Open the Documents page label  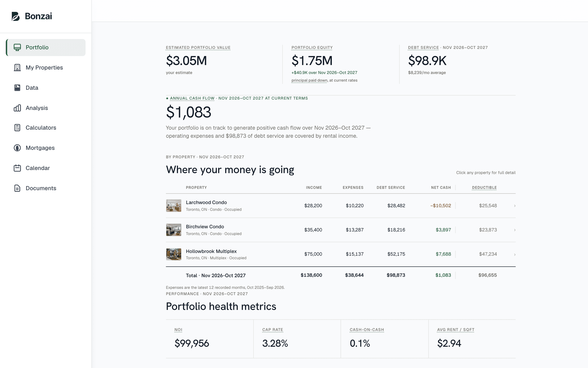point(41,188)
